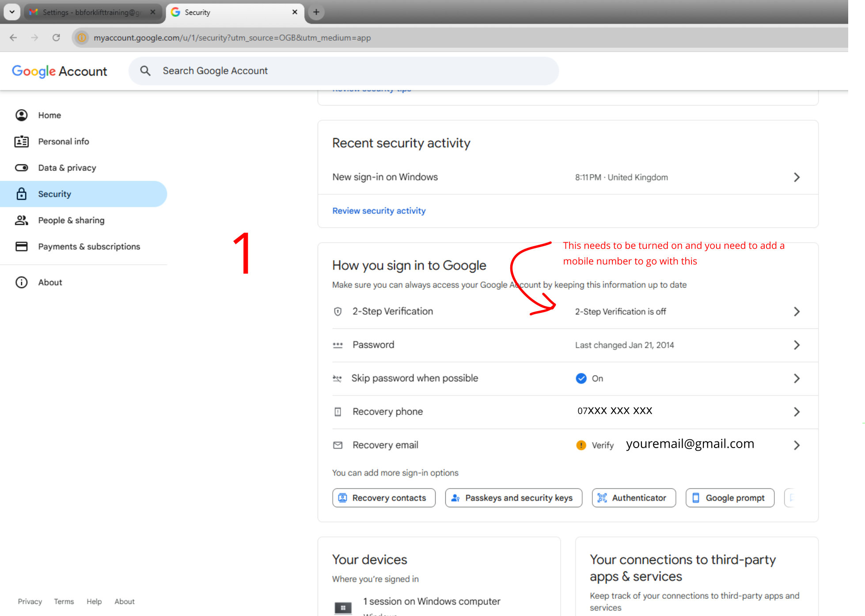865x616 pixels.
Task: Click the People & sharing icon
Action: click(21, 220)
